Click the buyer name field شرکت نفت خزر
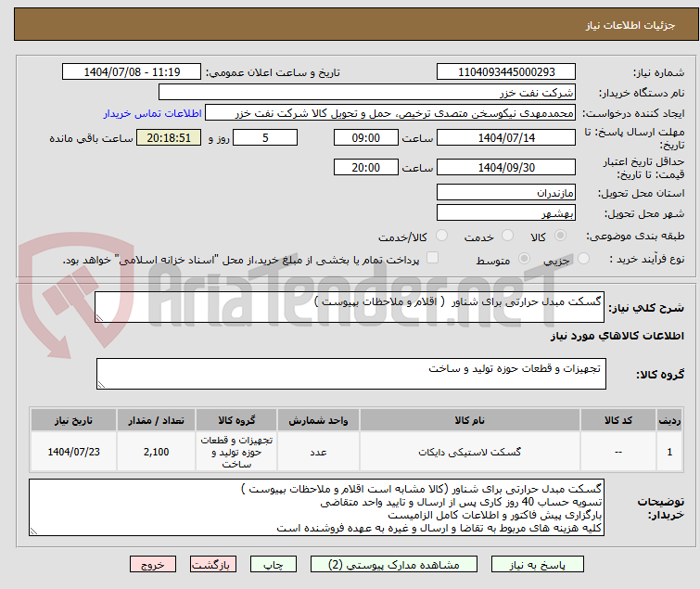Image resolution: width=700 pixels, height=589 pixels. (367, 93)
